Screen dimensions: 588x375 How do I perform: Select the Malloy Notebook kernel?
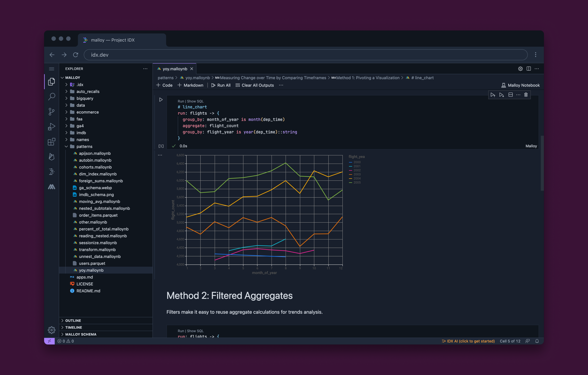click(x=520, y=85)
